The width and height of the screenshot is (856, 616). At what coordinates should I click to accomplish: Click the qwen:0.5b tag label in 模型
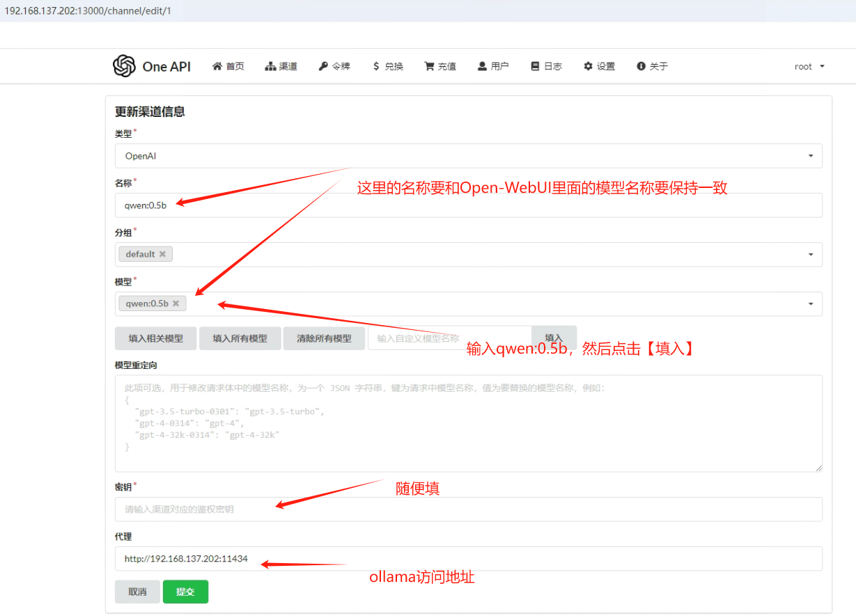147,303
